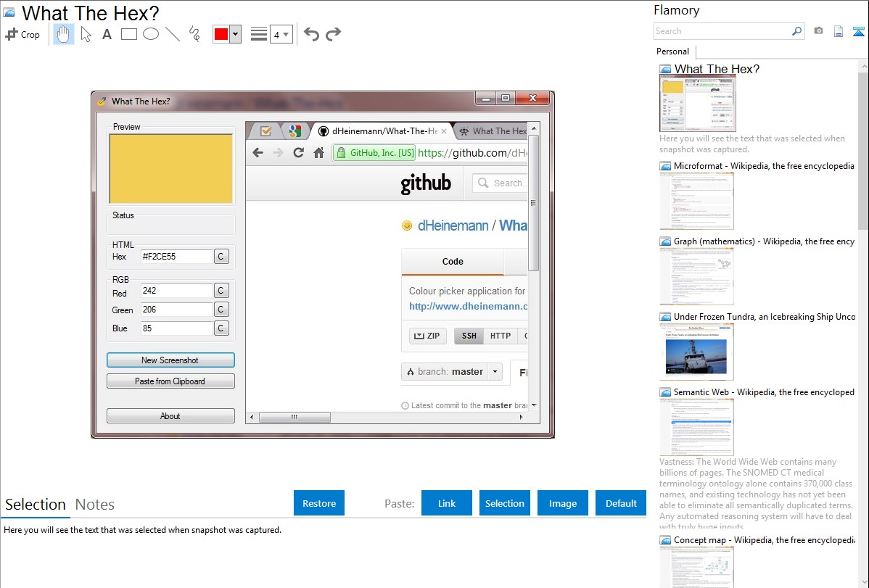
Task: Click the search magnifier icon
Action: [797, 31]
